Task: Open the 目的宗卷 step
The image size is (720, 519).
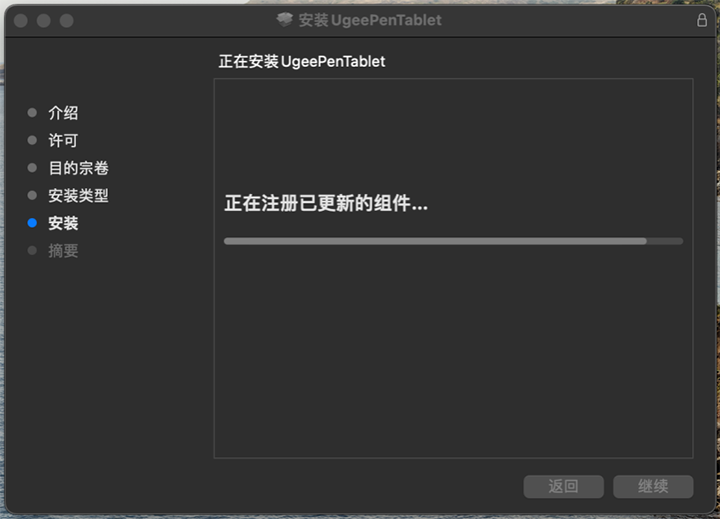Action: 79,168
